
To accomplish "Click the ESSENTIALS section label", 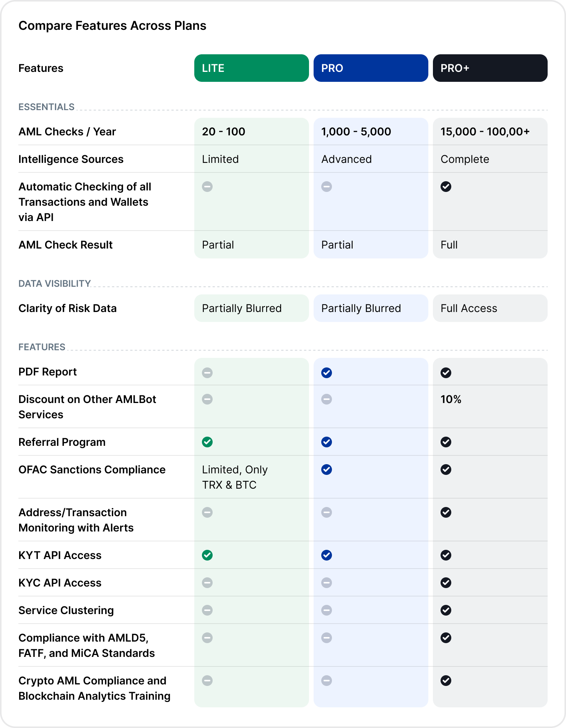I will click(x=46, y=107).
